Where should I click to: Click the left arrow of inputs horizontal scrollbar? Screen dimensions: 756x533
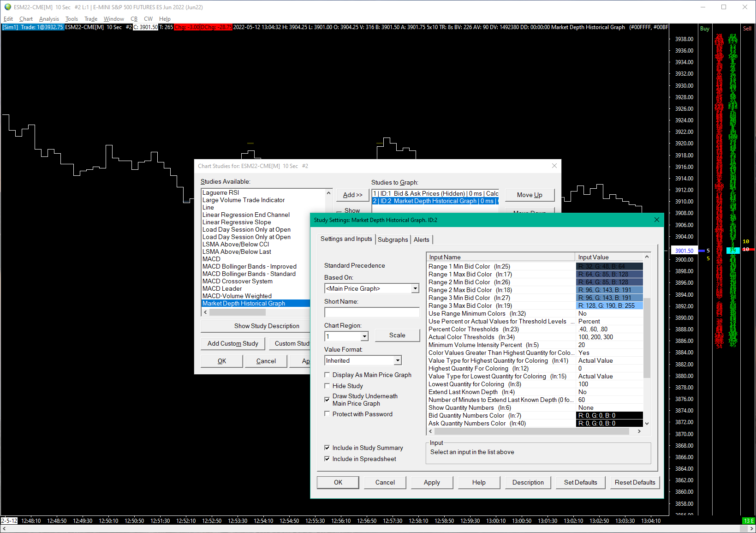tap(431, 431)
